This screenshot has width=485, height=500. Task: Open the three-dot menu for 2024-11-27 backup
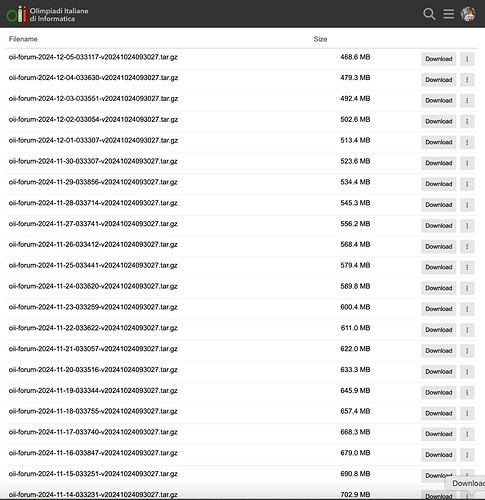[467, 226]
